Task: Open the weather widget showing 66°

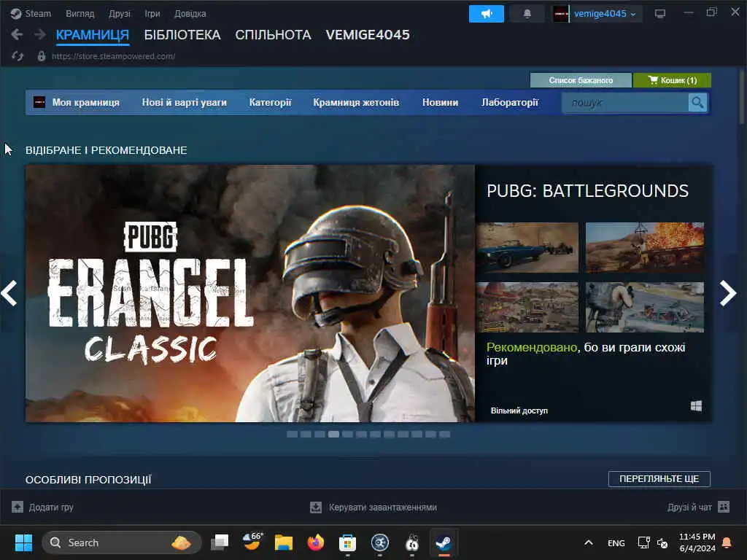Action: (252, 542)
